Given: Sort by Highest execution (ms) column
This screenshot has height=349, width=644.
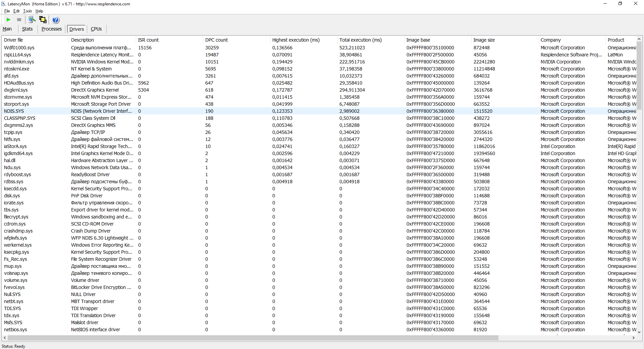Looking at the screenshot, I should click(x=296, y=40).
